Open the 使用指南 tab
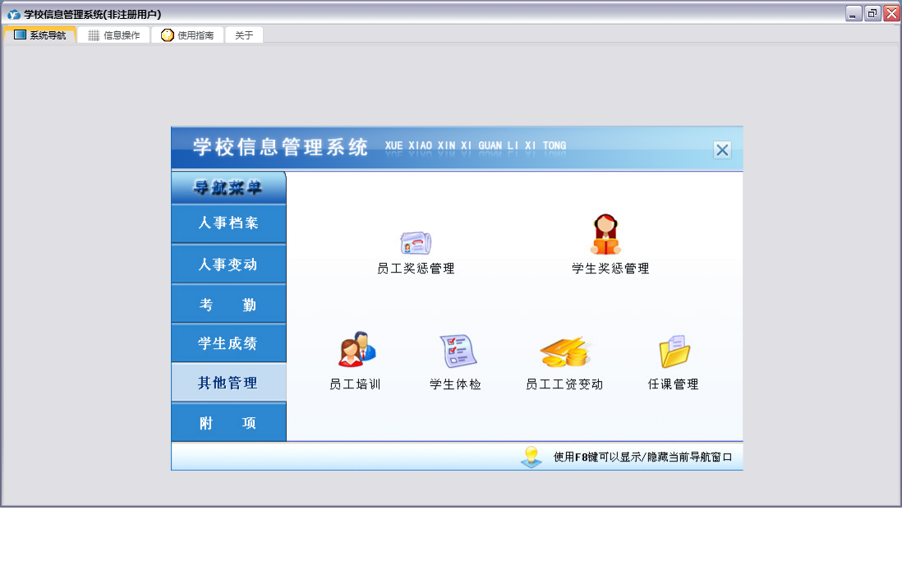This screenshot has width=902, height=588. [x=187, y=35]
